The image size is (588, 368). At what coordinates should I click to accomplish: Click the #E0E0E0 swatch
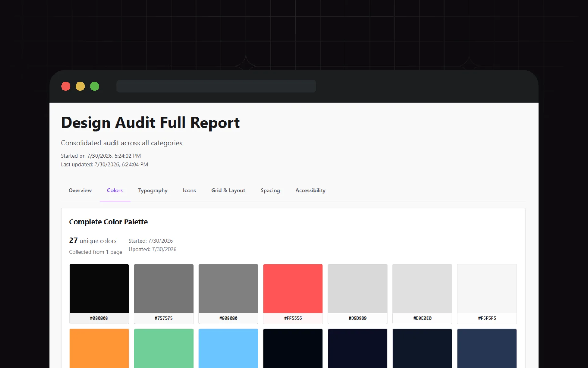pos(422,294)
